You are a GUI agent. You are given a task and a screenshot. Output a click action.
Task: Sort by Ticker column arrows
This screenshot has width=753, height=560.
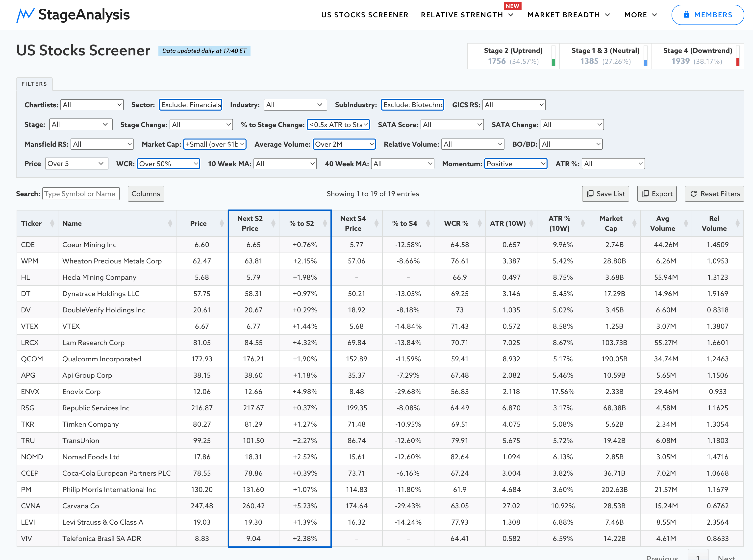pos(52,223)
